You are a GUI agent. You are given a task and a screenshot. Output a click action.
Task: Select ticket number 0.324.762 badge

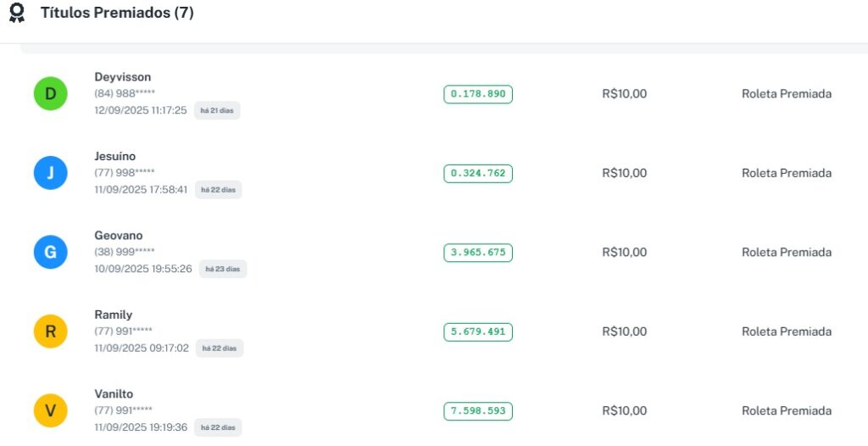[478, 173]
